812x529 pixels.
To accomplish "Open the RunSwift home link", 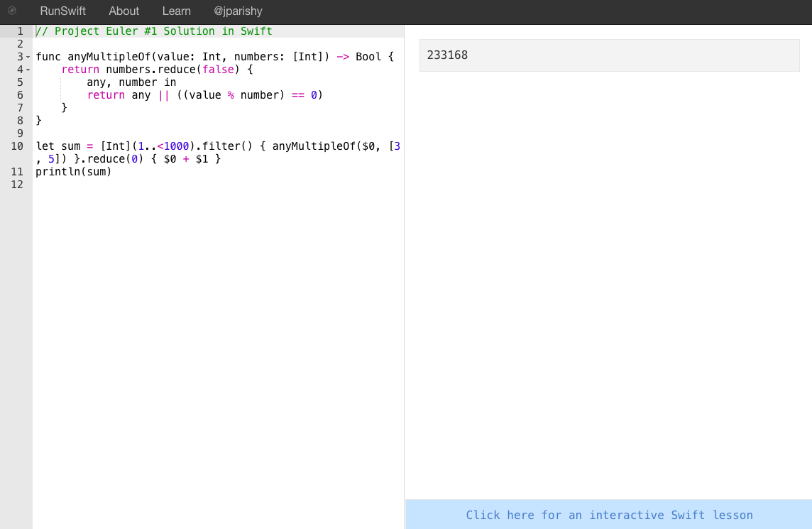I will (62, 11).
